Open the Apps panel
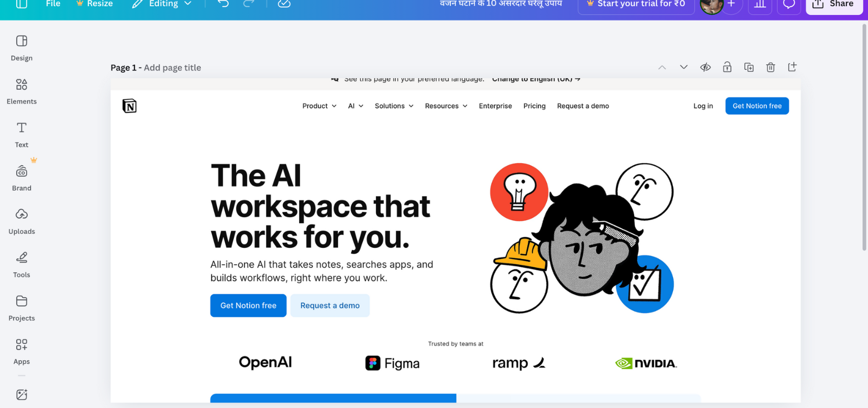 21,352
